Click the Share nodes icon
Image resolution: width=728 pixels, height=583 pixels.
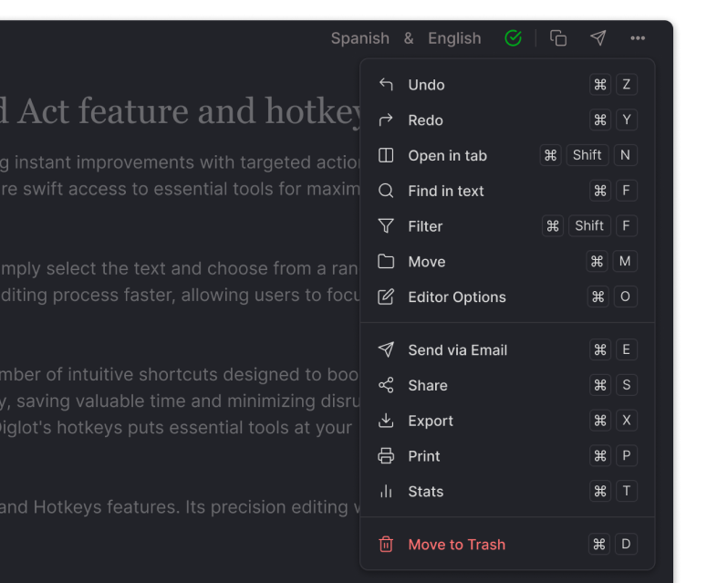(386, 385)
